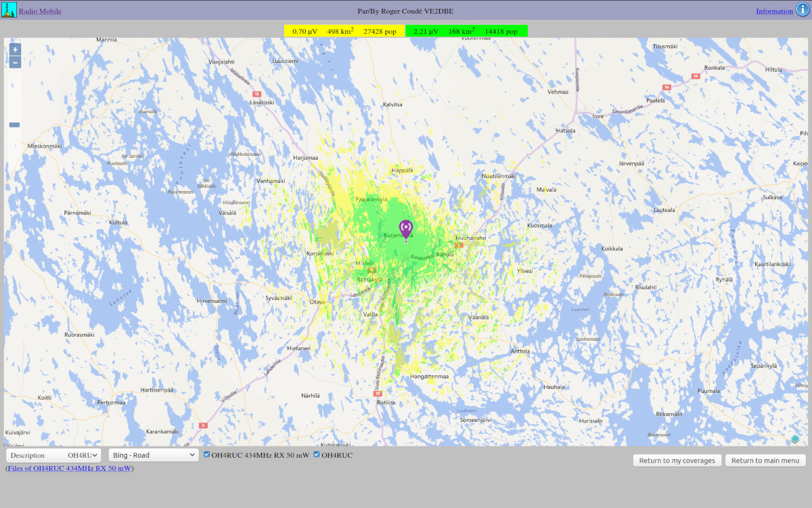Click the yellow 0.70 µV legend box
Image resolution: width=812 pixels, height=508 pixels.
[344, 31]
